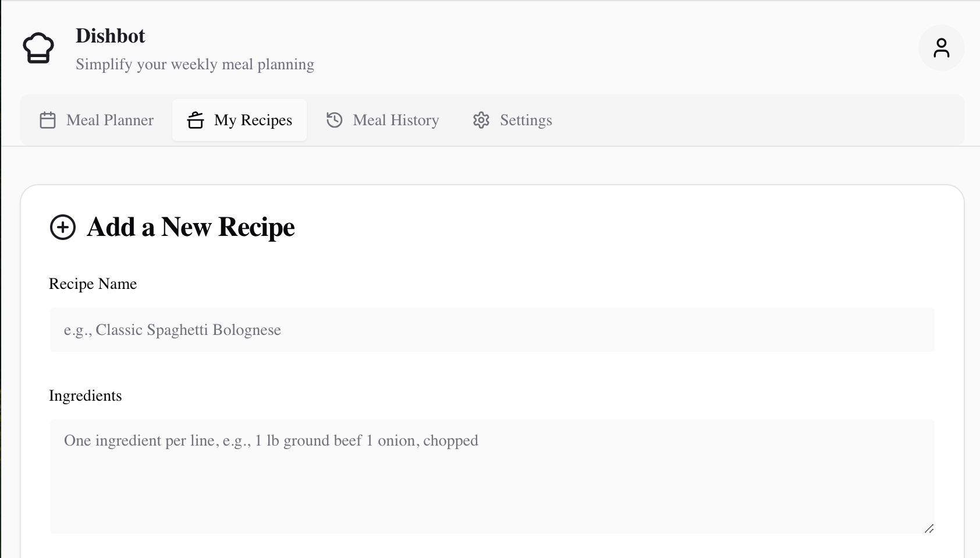Click the placeholder text Classic Spaghetti Bolognese
The height and width of the screenshot is (558, 980).
(172, 330)
